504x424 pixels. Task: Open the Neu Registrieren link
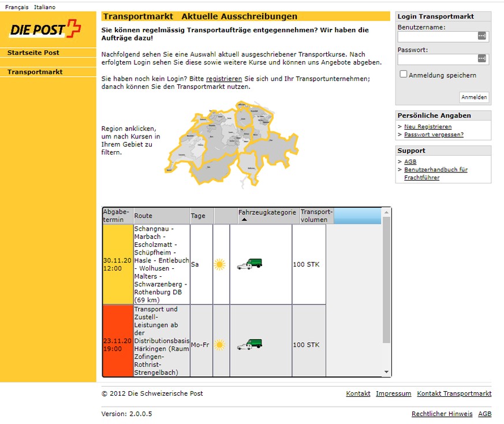point(428,126)
